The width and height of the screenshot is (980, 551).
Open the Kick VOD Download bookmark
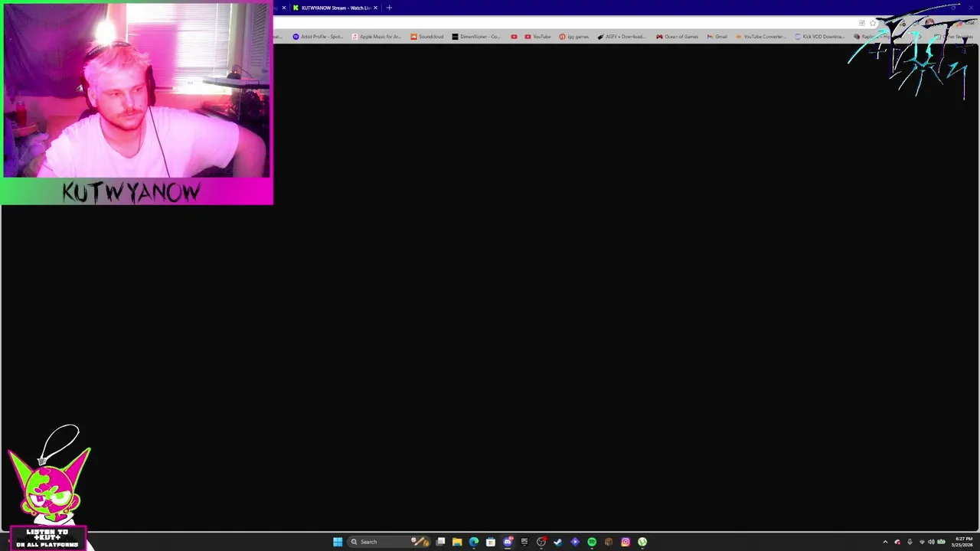click(x=819, y=37)
